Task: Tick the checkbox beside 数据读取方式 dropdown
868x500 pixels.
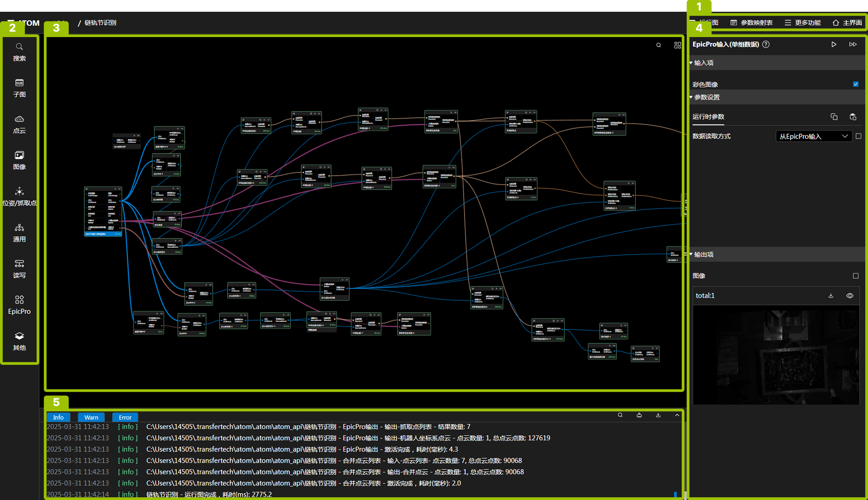Action: pyautogui.click(x=858, y=136)
